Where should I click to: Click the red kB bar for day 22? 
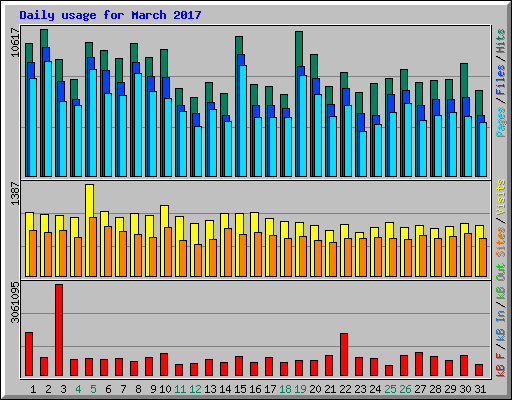[344, 355]
